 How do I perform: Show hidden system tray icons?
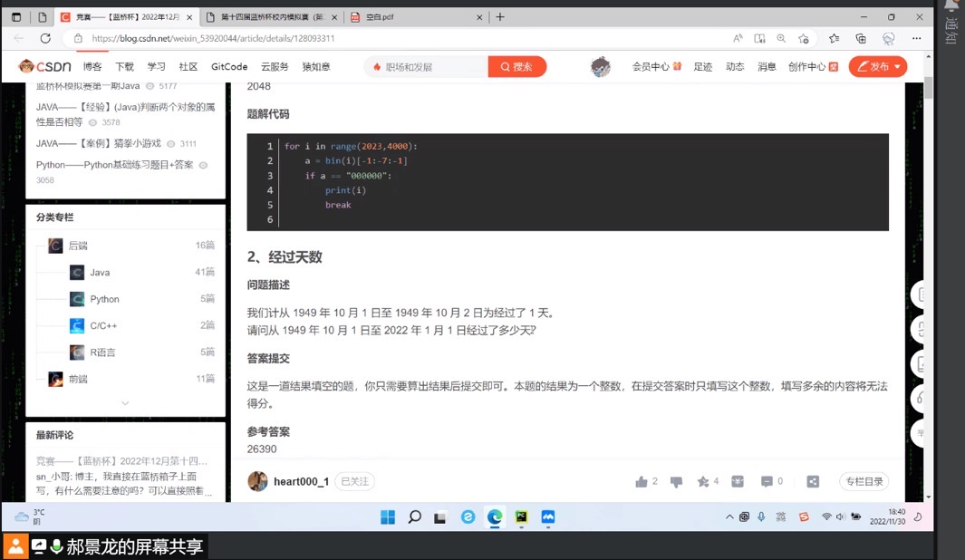(729, 517)
